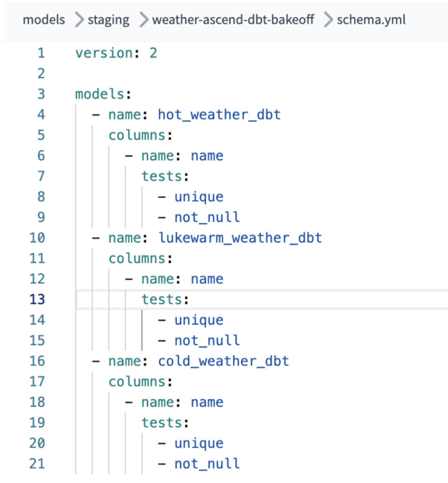Click the columns key on line 5
This screenshot has width=448, height=483.
[x=137, y=135]
